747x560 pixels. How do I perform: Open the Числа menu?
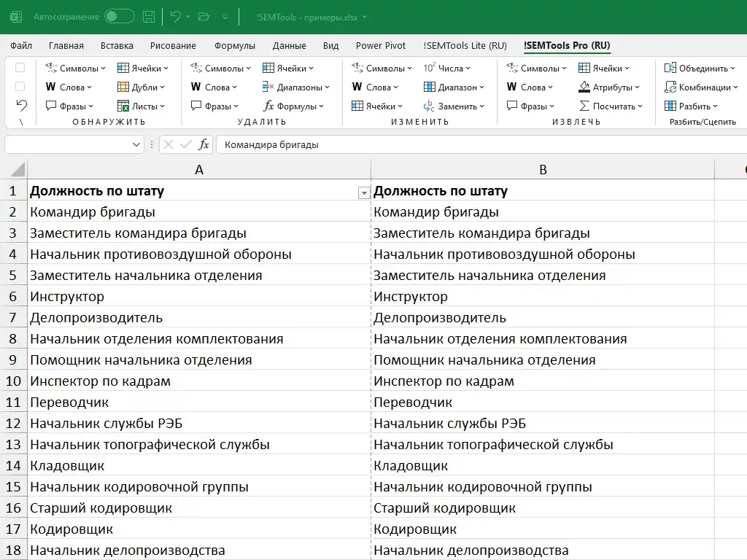(447, 68)
